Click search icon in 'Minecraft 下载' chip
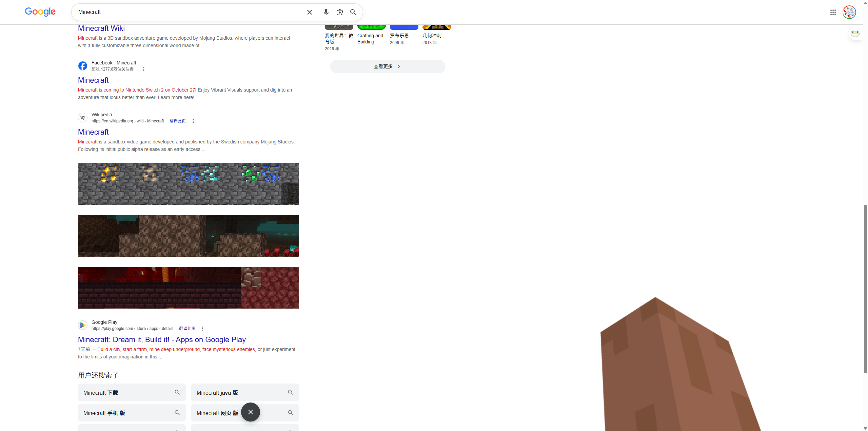 pos(177,392)
